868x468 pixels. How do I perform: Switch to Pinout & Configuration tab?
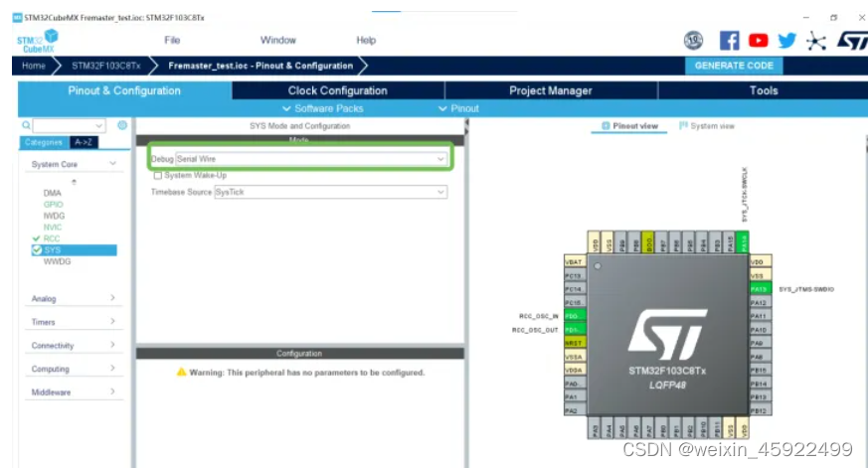(124, 90)
